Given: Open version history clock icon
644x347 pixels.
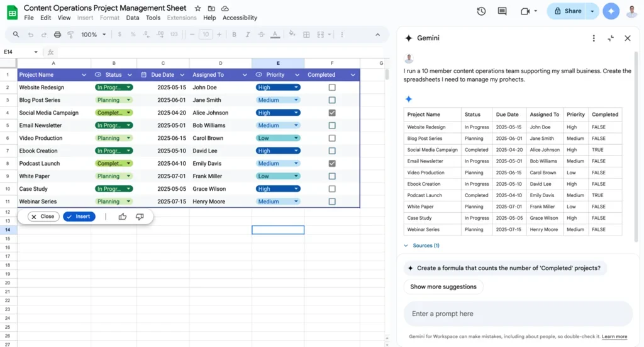Looking at the screenshot, I should tap(481, 11).
